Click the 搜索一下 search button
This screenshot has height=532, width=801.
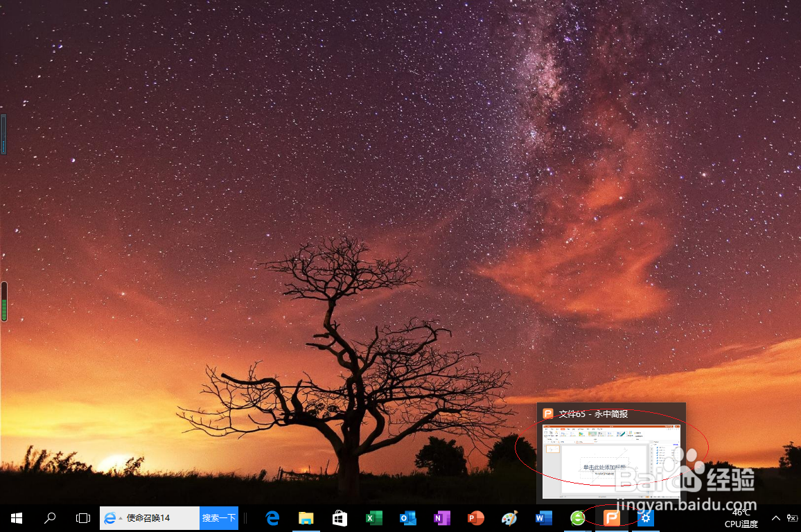(219, 518)
